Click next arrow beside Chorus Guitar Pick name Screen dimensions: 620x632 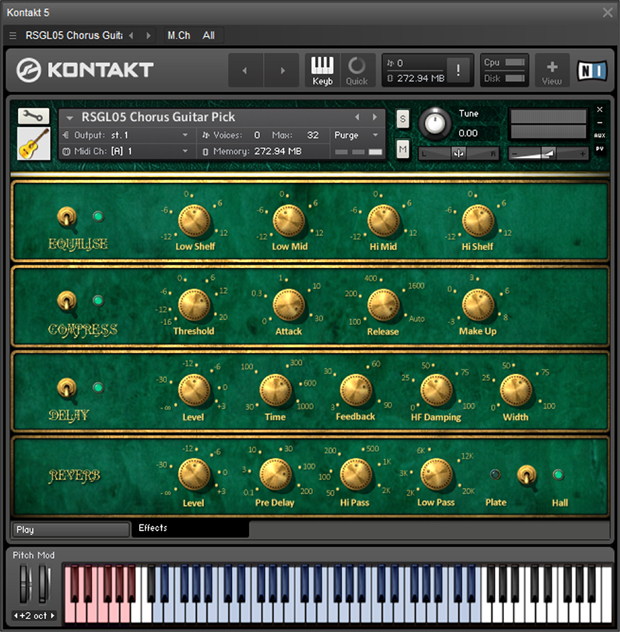(x=374, y=117)
